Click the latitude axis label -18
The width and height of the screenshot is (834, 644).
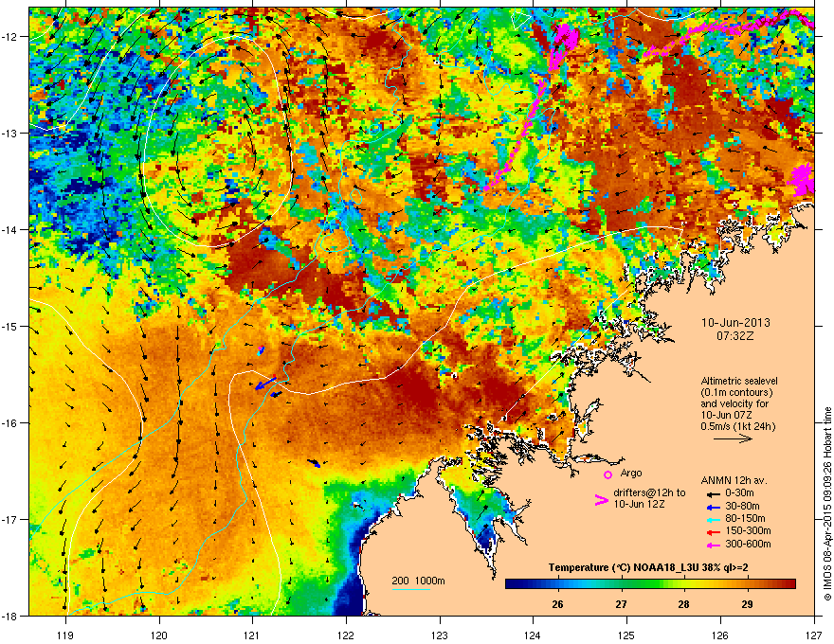(9, 616)
